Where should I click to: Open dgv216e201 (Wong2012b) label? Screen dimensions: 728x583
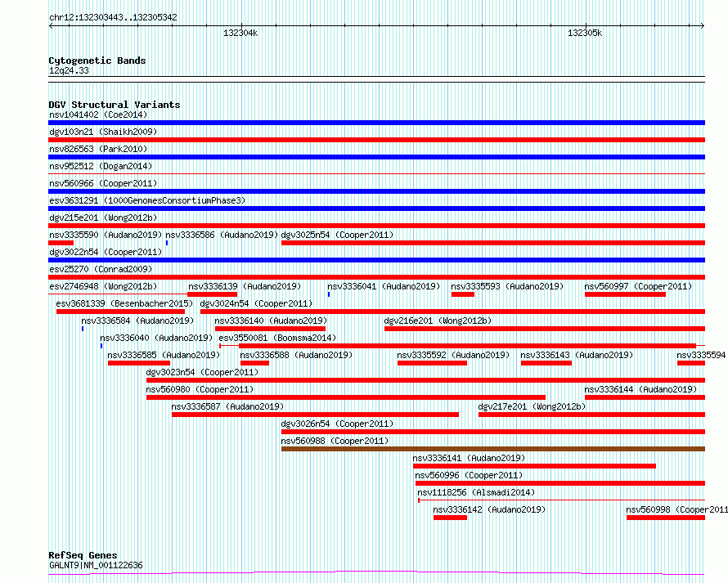pos(438,321)
